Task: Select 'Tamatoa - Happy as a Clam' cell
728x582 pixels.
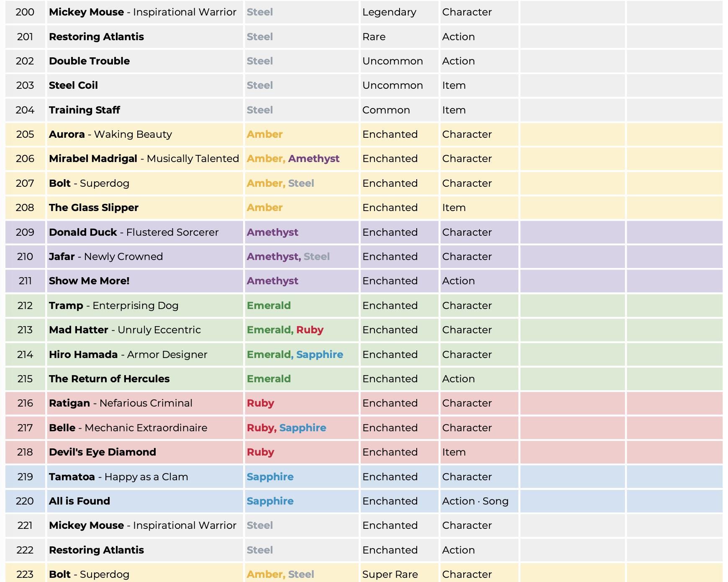Action: click(x=145, y=477)
